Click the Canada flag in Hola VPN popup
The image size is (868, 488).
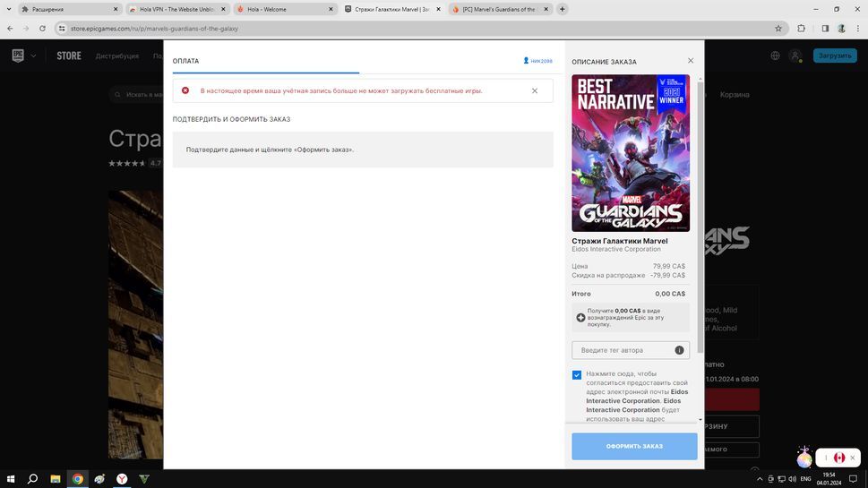839,458
